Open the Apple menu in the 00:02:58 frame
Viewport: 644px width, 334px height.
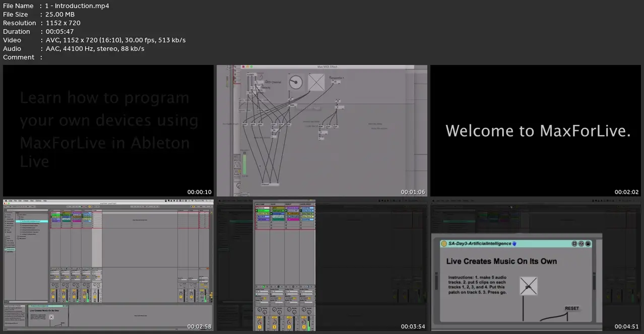pyautogui.click(x=7, y=201)
